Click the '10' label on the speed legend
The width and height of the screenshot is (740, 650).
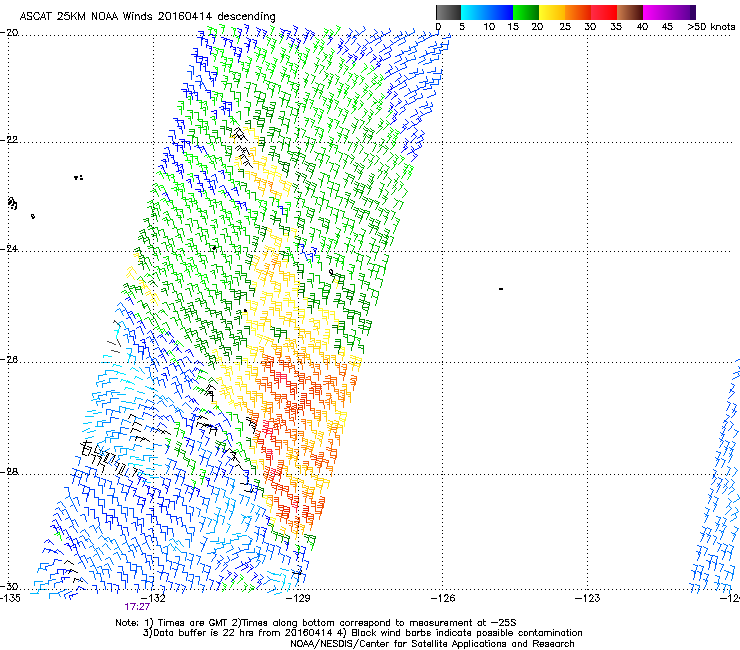coord(489,27)
